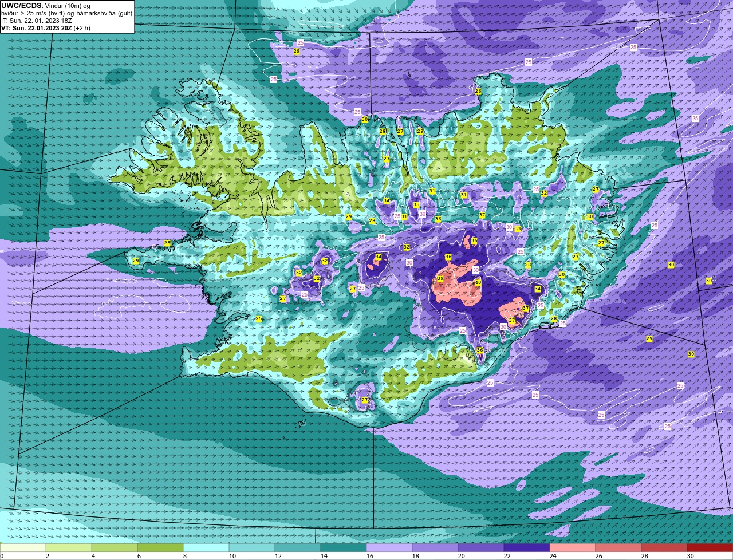Click the colorbar tick label '20'
Screen dimensions: 733x560
[x=462, y=556]
